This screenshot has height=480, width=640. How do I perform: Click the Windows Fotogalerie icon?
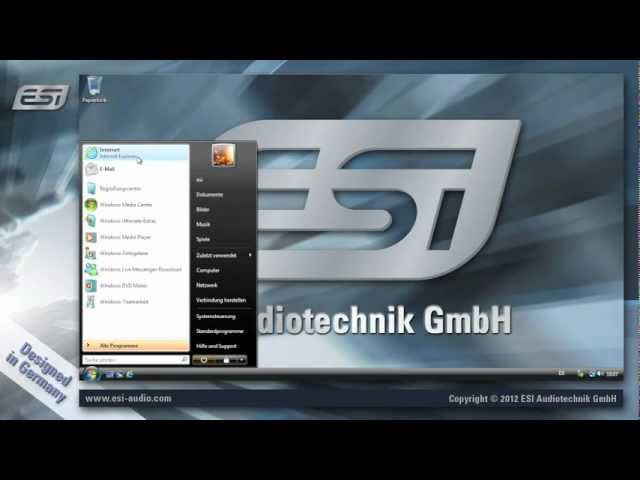(91, 253)
